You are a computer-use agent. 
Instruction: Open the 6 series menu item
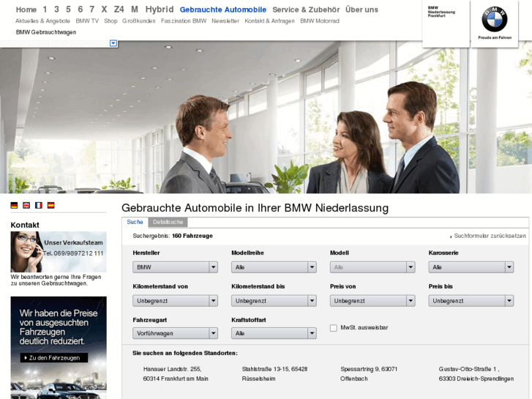pos(80,10)
